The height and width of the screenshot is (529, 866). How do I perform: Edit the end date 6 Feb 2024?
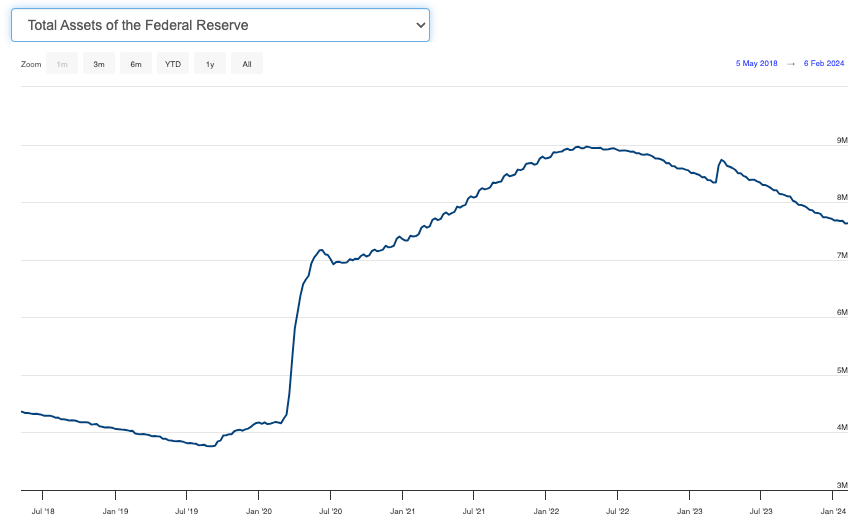pos(823,64)
